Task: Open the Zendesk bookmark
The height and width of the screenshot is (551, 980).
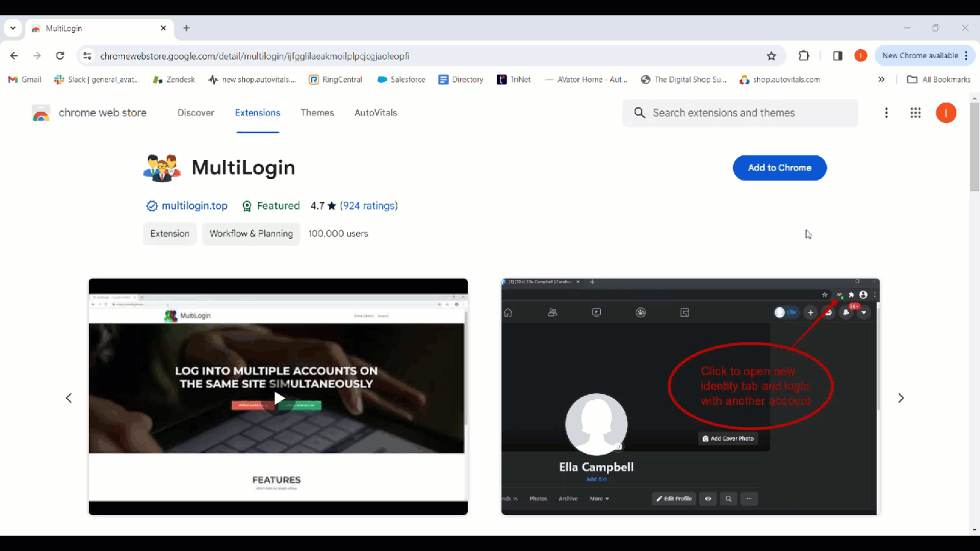Action: coord(174,80)
